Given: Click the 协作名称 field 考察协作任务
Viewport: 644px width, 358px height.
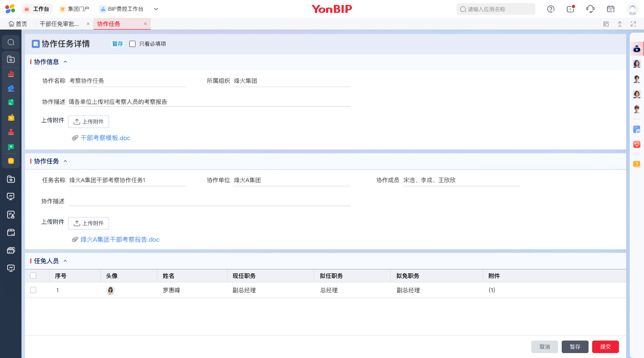Looking at the screenshot, I should click(127, 81).
